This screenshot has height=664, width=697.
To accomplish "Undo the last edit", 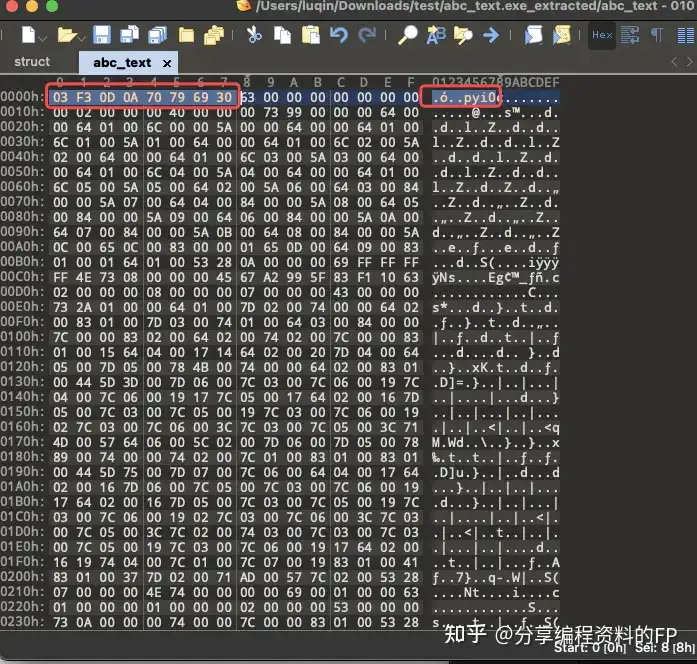I will point(339,35).
